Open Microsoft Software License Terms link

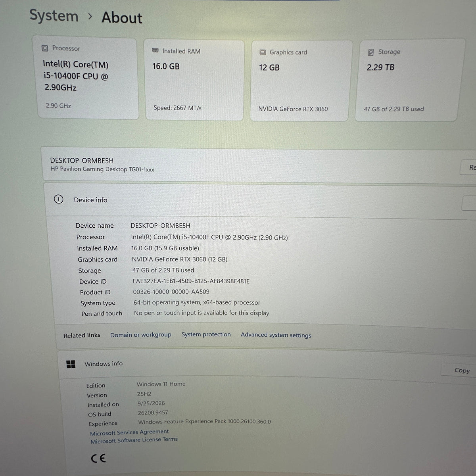coord(134,440)
